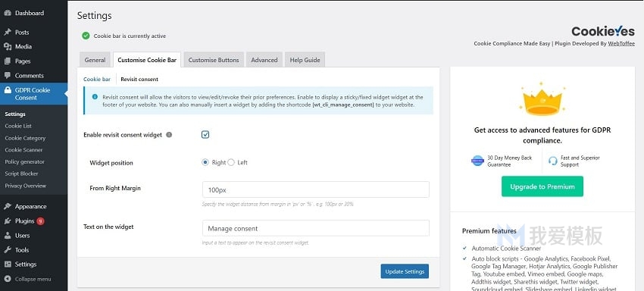Viewport: 644px width, 291px height.
Task: Switch to the Customise Buttons tab
Action: pos(214,60)
